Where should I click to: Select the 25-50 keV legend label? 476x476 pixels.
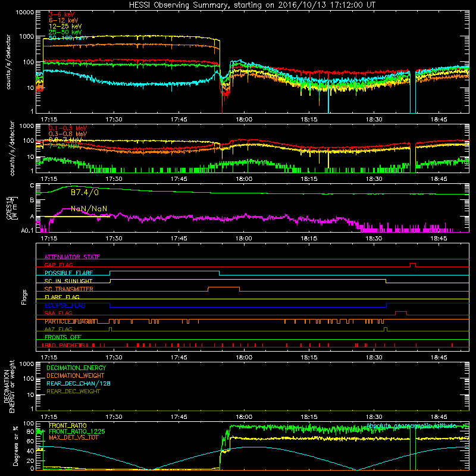[65, 32]
